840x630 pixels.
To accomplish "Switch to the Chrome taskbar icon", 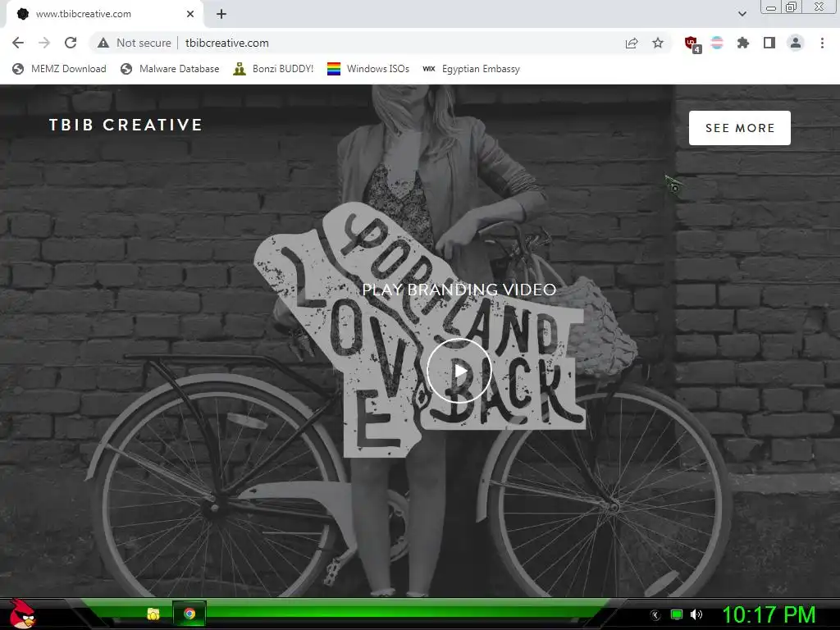I will click(x=189, y=614).
